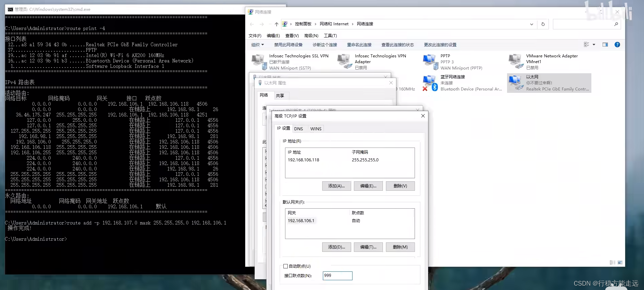Select the Bluetooth network connection

click(x=462, y=83)
